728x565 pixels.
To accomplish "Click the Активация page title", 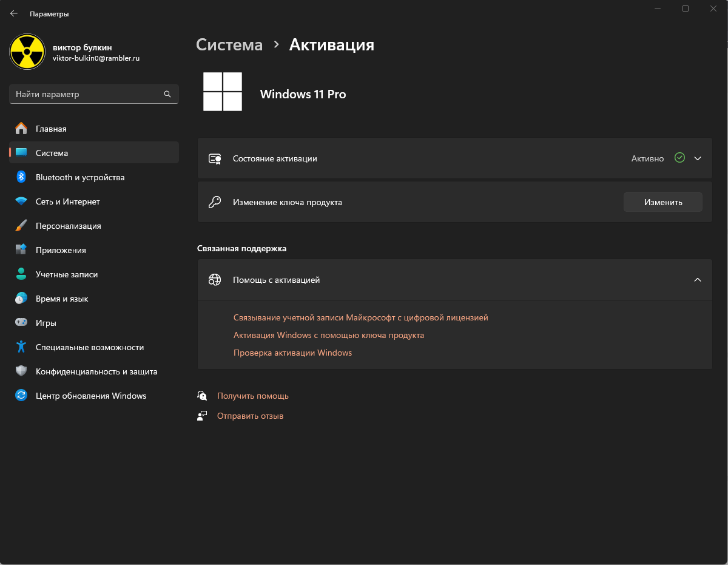I will [332, 45].
